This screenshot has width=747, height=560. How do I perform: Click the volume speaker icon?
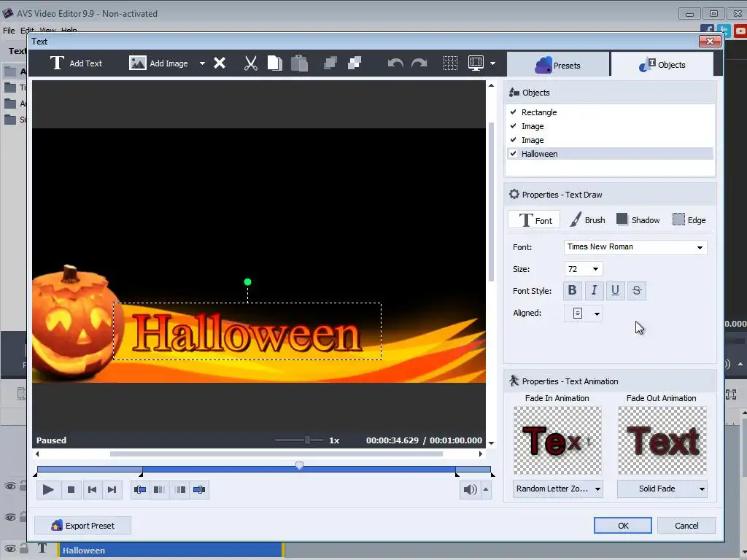[x=470, y=489]
